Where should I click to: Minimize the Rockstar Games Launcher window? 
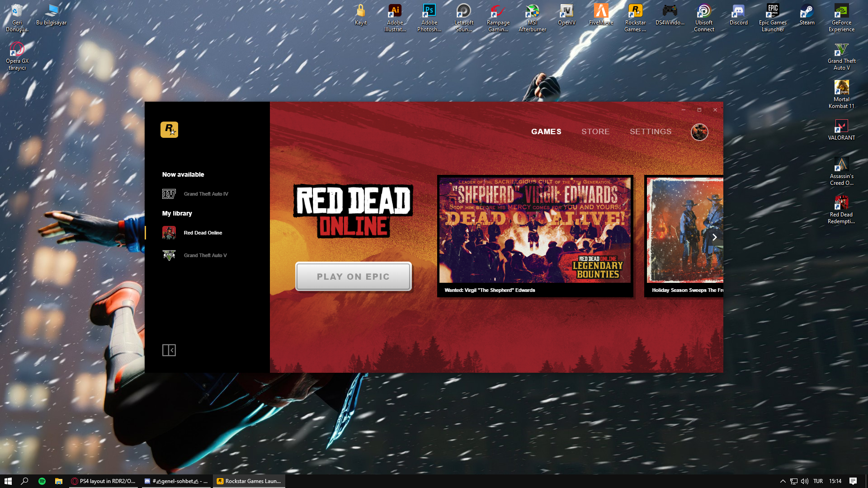pos(684,110)
